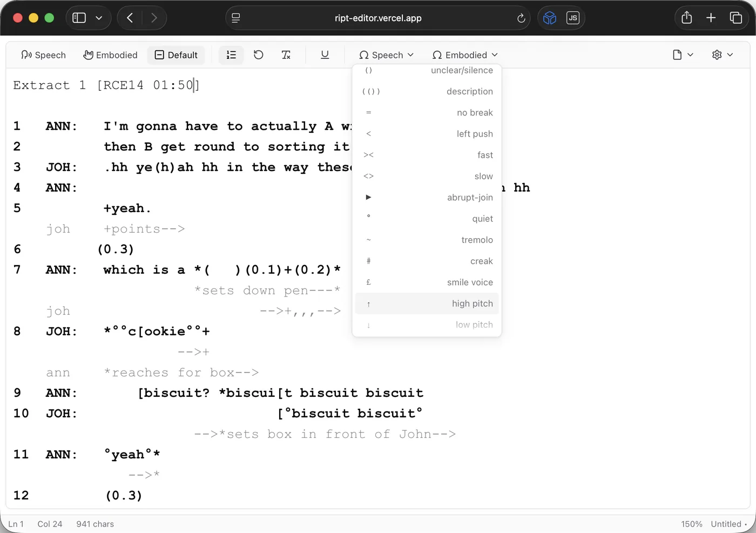Toggle line numbering icon in toolbar
The width and height of the screenshot is (756, 533).
231,55
